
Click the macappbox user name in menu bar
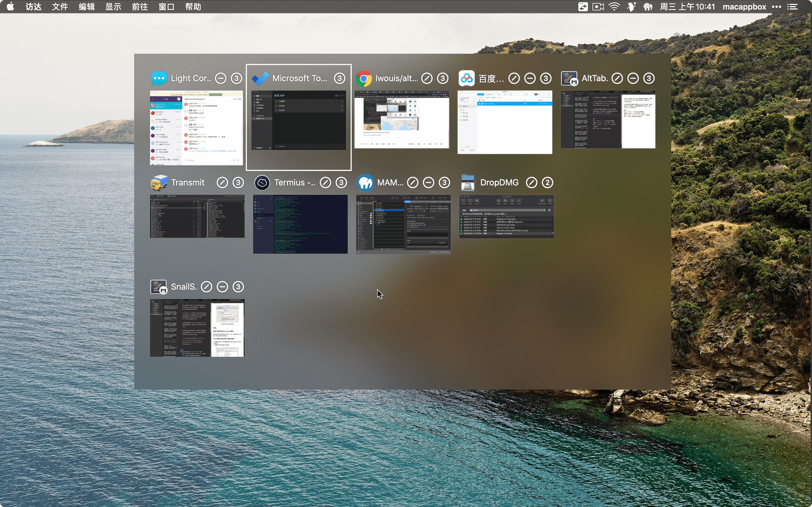pos(744,7)
